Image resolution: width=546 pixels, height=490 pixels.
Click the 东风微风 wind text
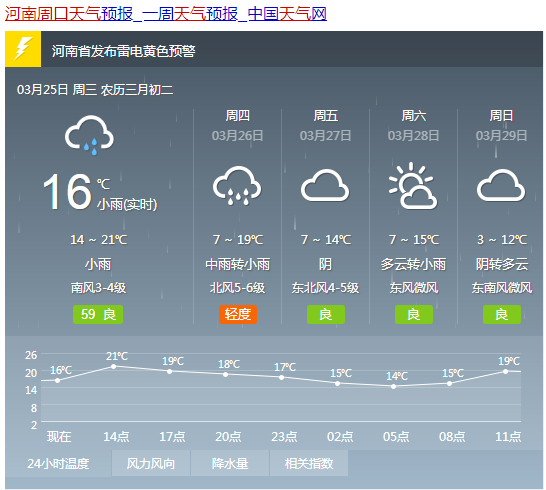pos(414,288)
